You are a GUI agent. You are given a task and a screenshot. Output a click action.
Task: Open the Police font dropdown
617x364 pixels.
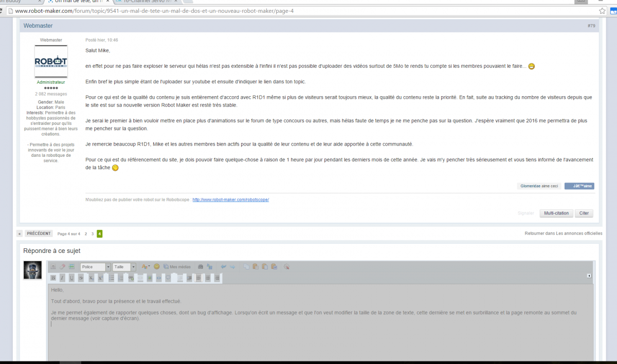(96, 267)
